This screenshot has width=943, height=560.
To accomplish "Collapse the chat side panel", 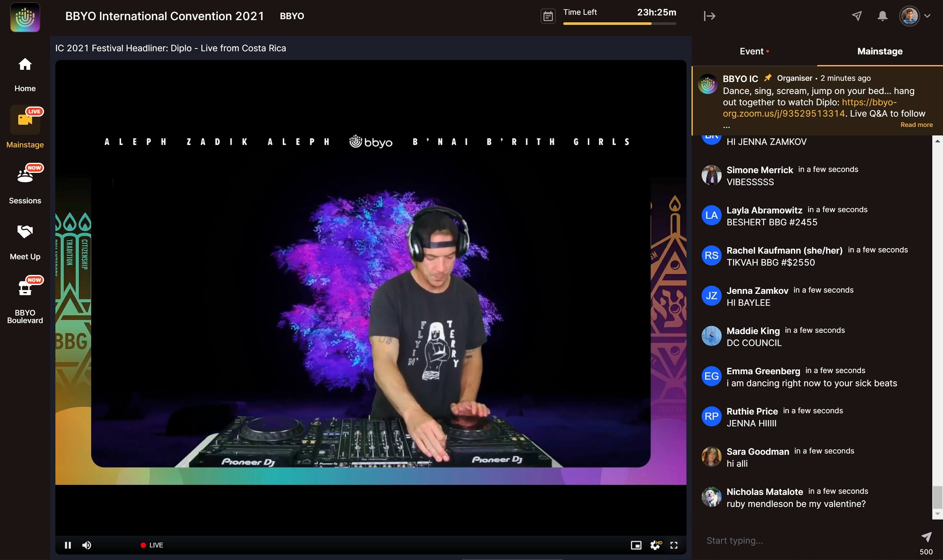I will click(x=709, y=16).
